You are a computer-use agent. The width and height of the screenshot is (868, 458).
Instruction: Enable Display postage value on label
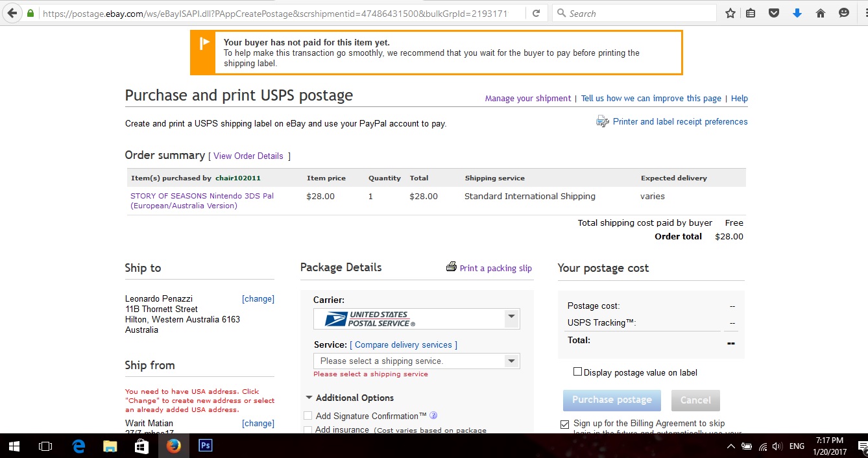point(577,372)
